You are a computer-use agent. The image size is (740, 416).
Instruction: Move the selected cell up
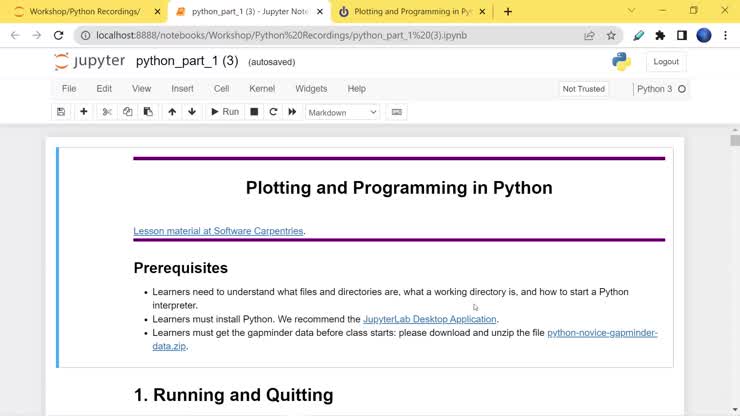172,112
